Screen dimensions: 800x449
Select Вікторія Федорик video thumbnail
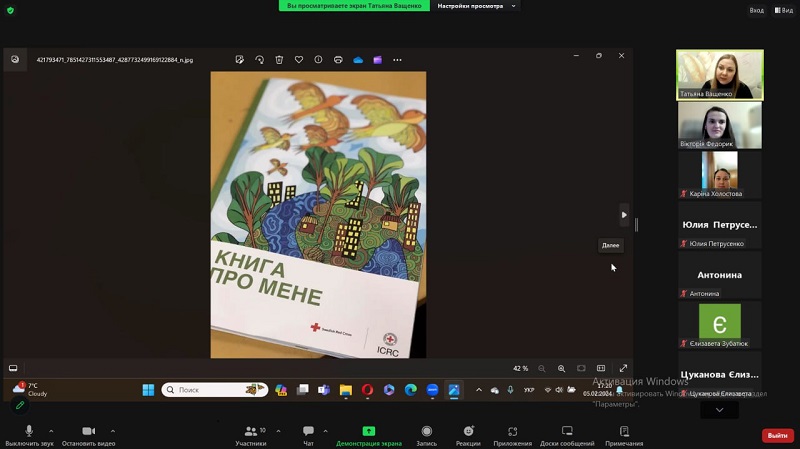click(720, 125)
